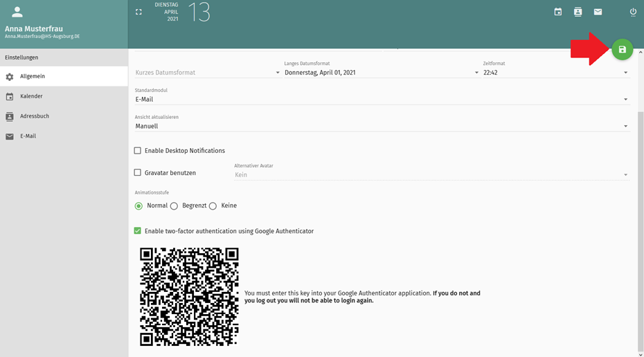Open E-Mail settings in sidebar
The height and width of the screenshot is (357, 644).
(28, 136)
